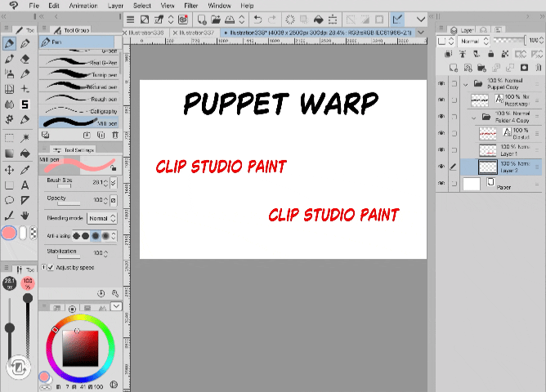Click the Clip Studio launcher icon with red dot
Image resolution: width=546 pixels, height=392 pixels.
pyautogui.click(x=183, y=20)
